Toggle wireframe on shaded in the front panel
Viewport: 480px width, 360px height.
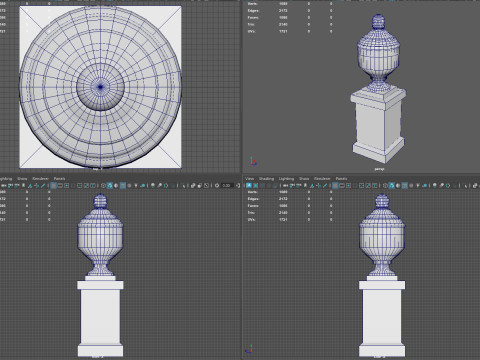coord(123,185)
